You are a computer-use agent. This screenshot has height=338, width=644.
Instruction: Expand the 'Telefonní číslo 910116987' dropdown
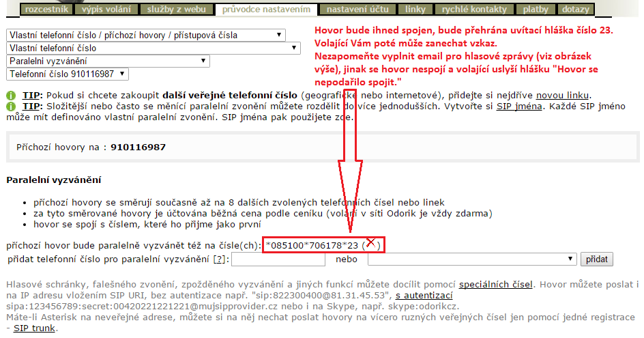click(67, 74)
